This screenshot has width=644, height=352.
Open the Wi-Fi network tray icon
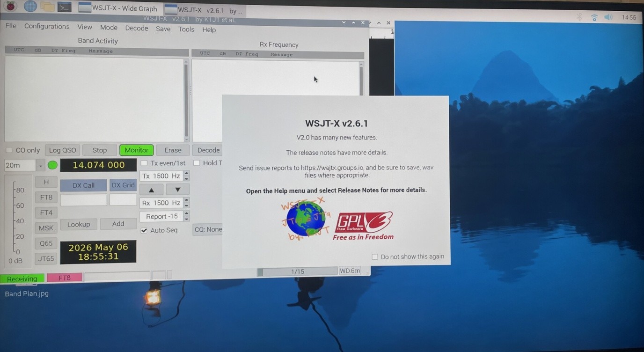pos(594,17)
